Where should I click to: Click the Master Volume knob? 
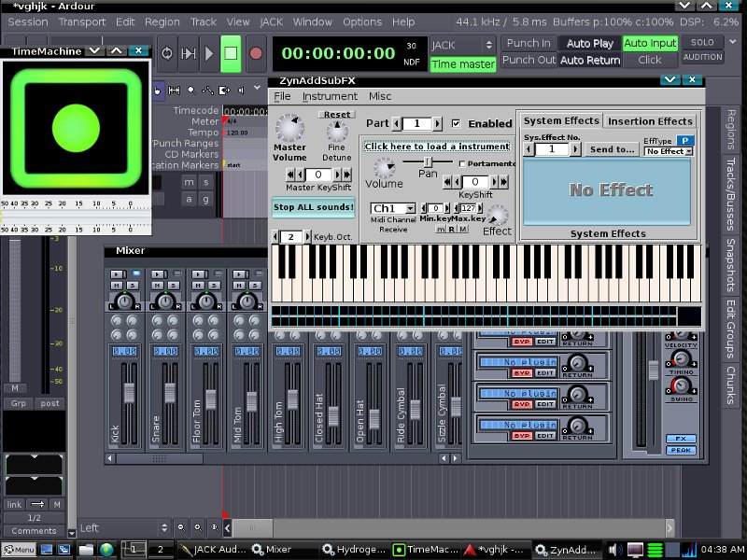(x=289, y=128)
